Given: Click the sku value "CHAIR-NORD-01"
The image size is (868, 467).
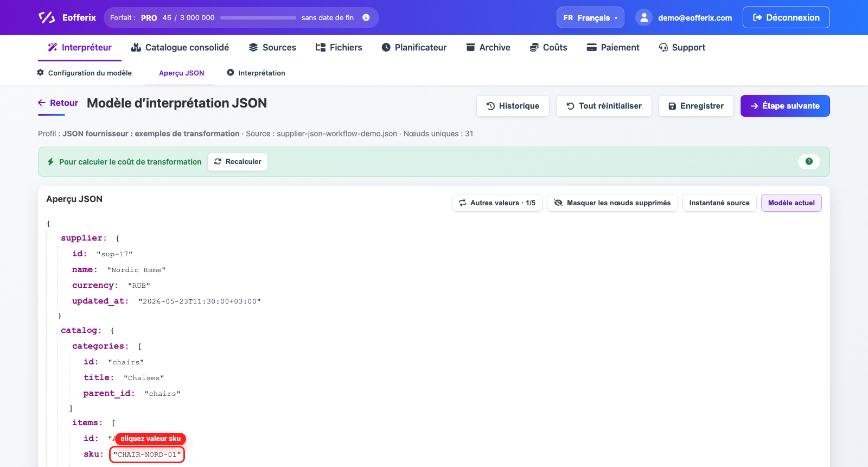Looking at the screenshot, I should 147,455.
